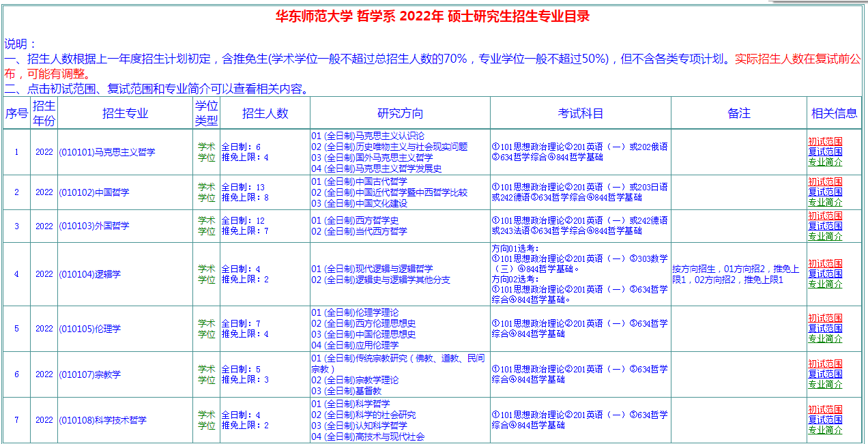Screen dimensions: 868x444
Task: Click 初试范围 in the 外国哲学 row
Action: coord(825,216)
